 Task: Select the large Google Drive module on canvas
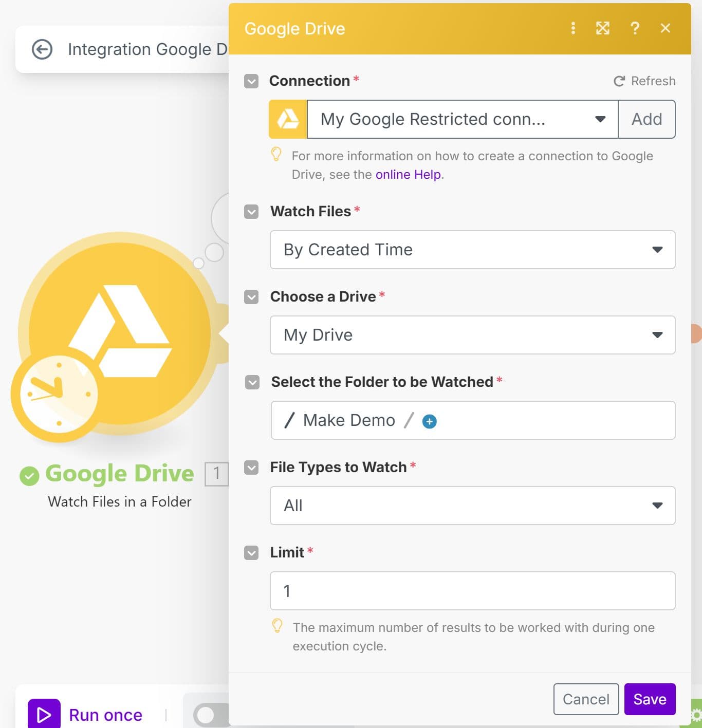pos(119,334)
